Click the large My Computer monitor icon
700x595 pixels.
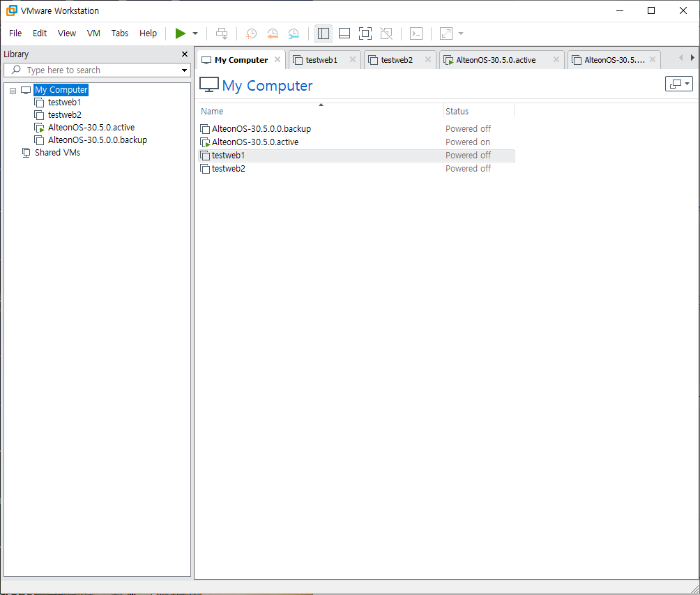point(209,85)
